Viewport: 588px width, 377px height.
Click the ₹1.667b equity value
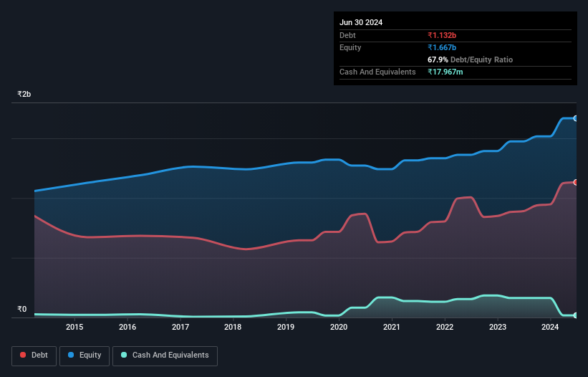pos(442,47)
